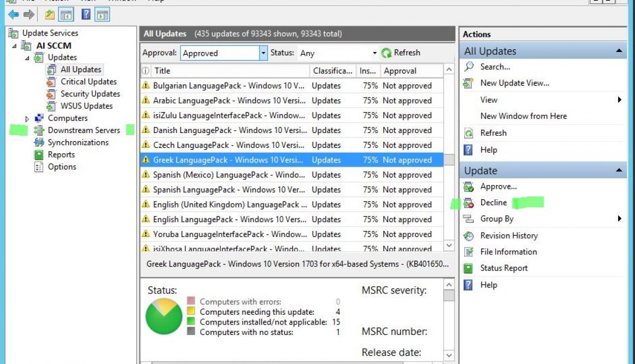Image resolution: width=635 pixels, height=364 pixels.
Task: Sort the list by Title column header
Action: point(163,71)
